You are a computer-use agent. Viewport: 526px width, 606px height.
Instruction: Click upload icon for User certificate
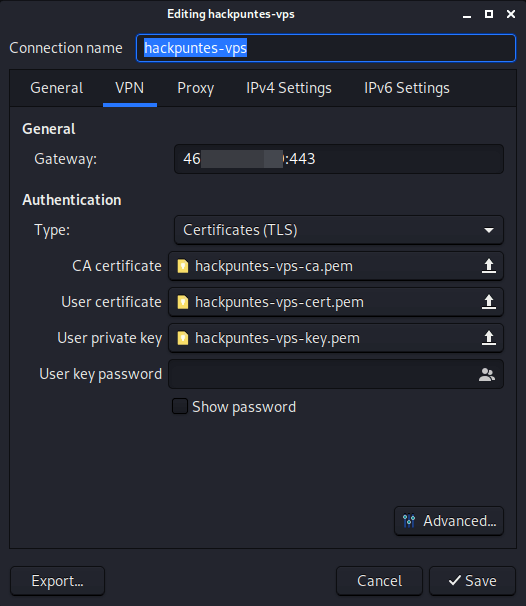coord(489,302)
